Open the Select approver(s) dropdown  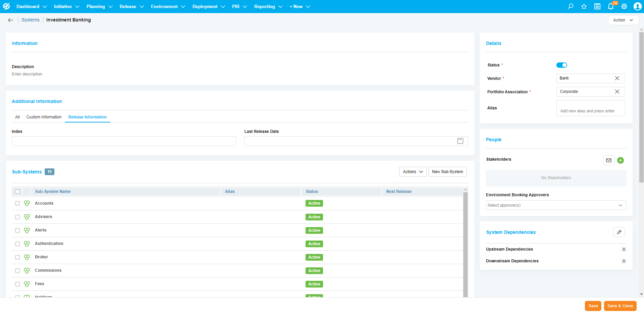(556, 205)
